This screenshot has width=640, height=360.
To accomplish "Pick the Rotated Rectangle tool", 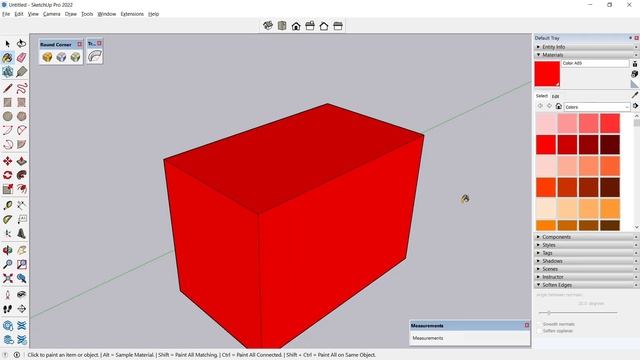I will click(x=21, y=102).
